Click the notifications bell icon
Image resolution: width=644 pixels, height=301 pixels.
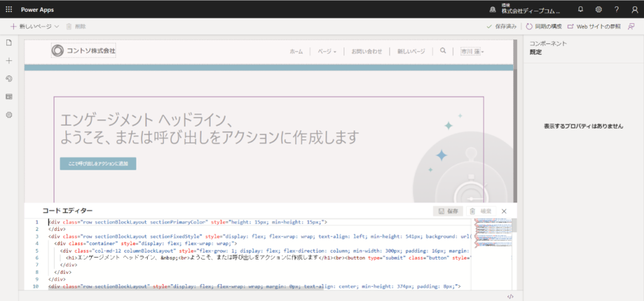click(x=580, y=9)
